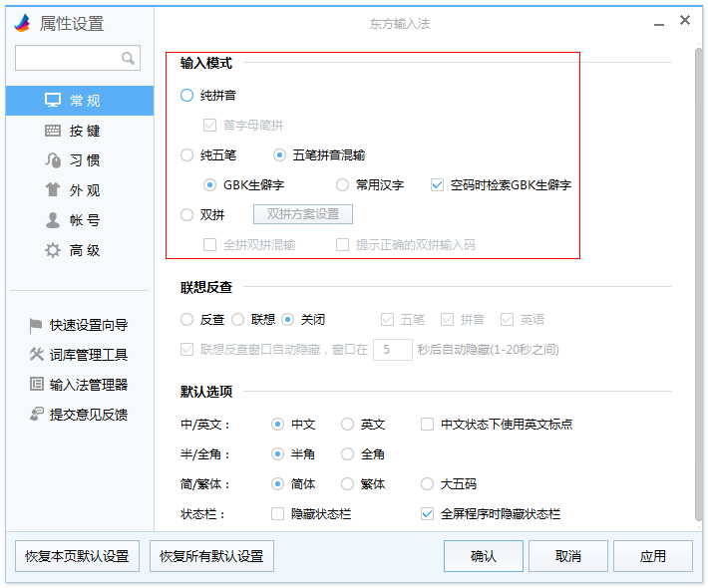Select 联想 radio option
This screenshot has height=588, width=708.
(238, 320)
